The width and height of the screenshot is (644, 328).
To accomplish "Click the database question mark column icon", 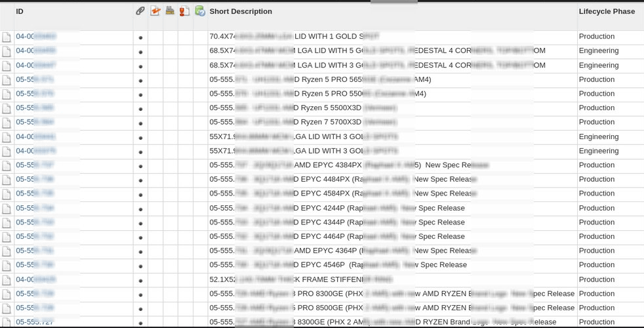I will (200, 11).
